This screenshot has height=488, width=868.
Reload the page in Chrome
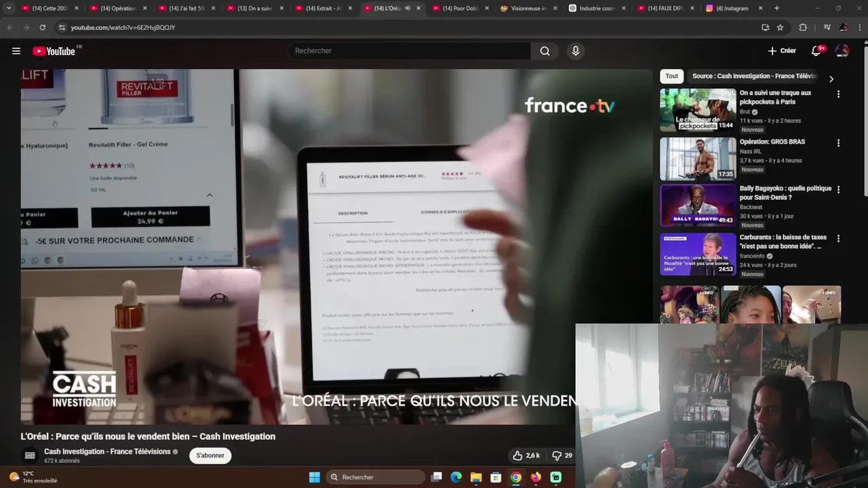pos(42,27)
